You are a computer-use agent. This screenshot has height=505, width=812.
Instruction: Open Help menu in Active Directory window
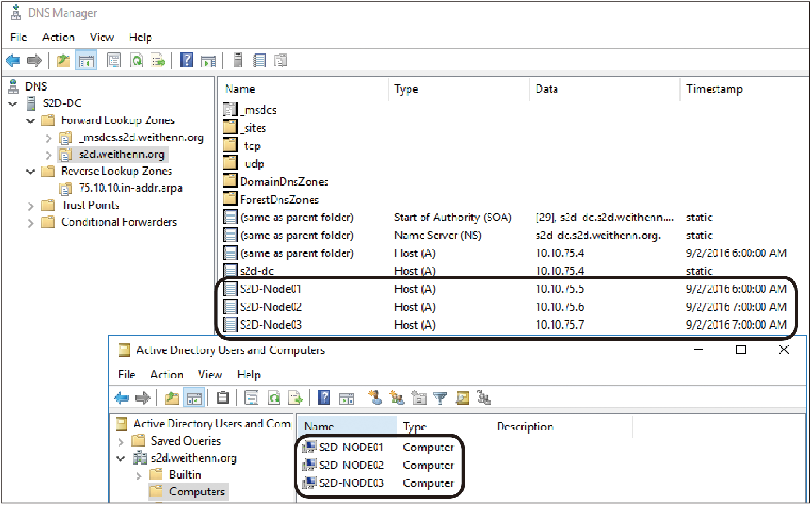(249, 375)
